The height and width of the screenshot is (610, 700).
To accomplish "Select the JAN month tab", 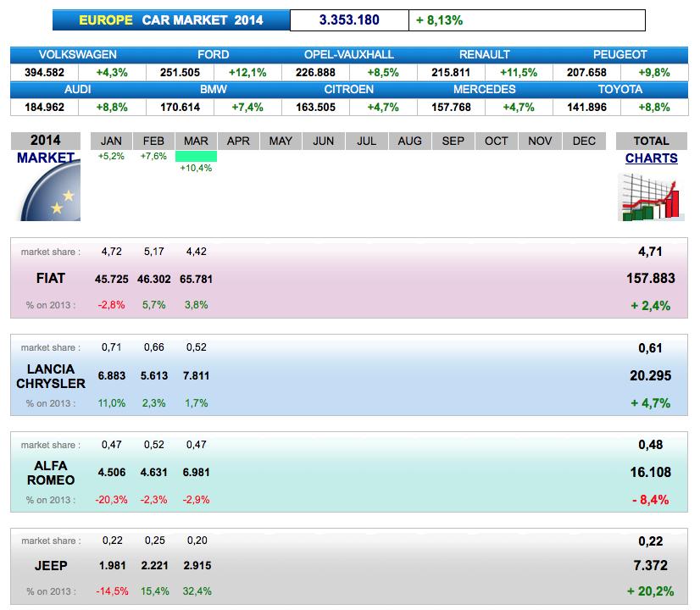I will pos(111,141).
